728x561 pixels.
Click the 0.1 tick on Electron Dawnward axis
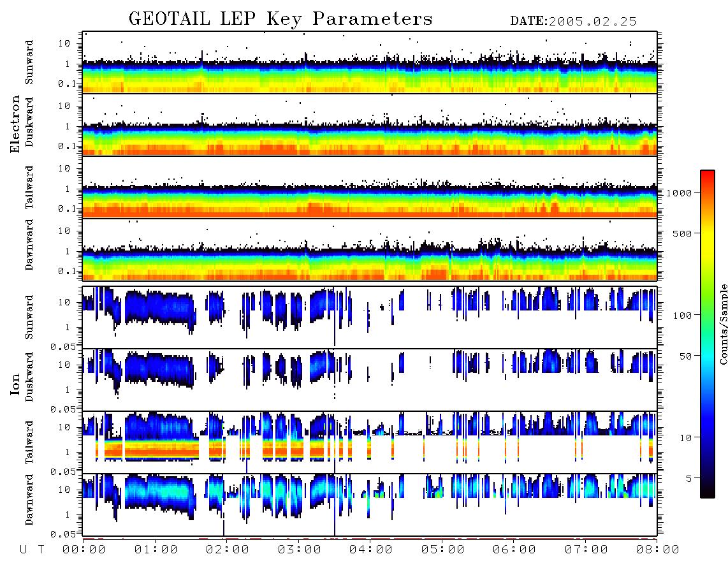point(68,271)
